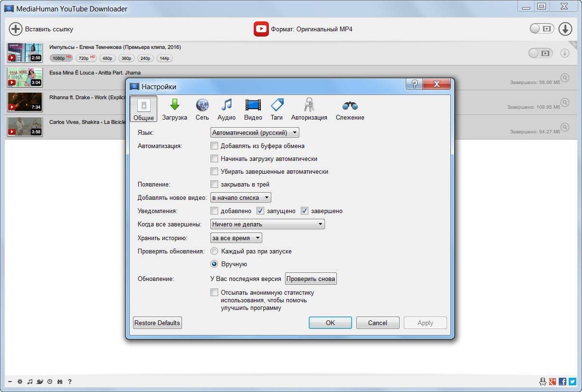
Task: Toggle global video/audio switch in toolbar
Action: click(x=542, y=29)
